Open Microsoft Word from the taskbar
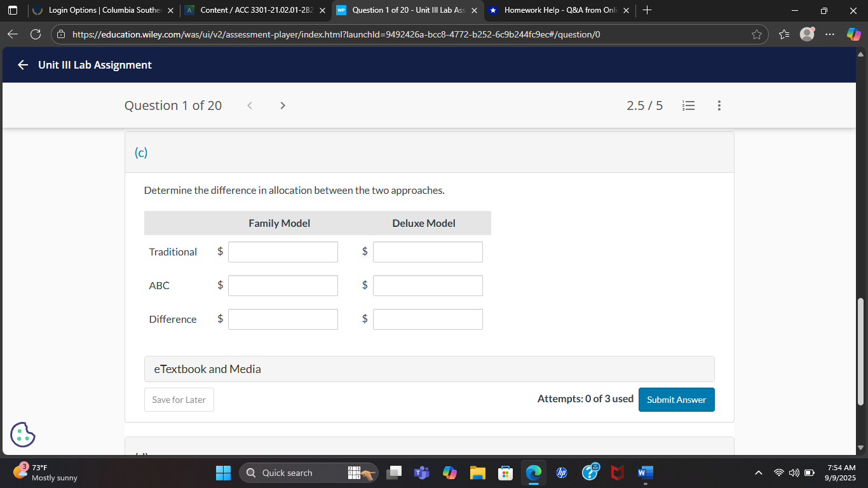868x488 pixels. (644, 473)
